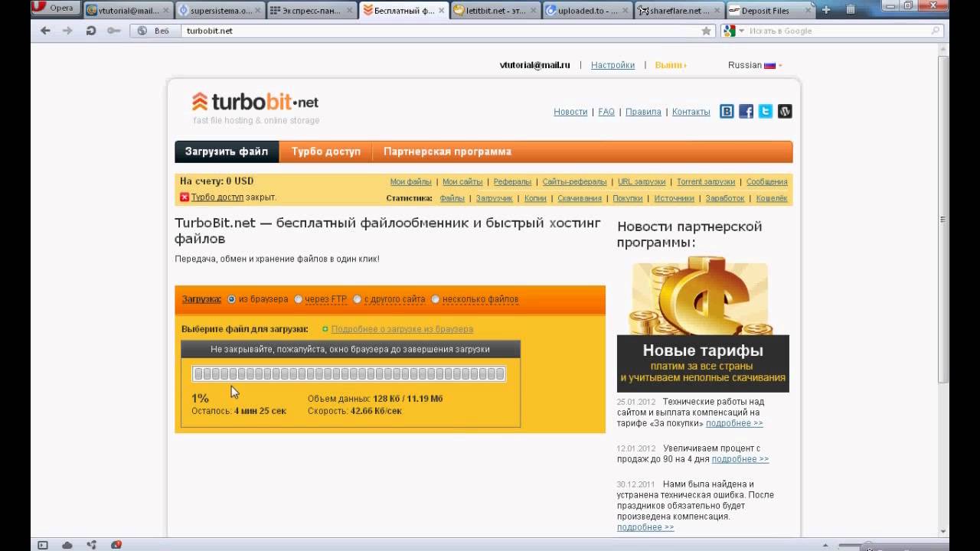Select the с другого сайта radio button
The width and height of the screenshot is (980, 551).
[x=357, y=299]
